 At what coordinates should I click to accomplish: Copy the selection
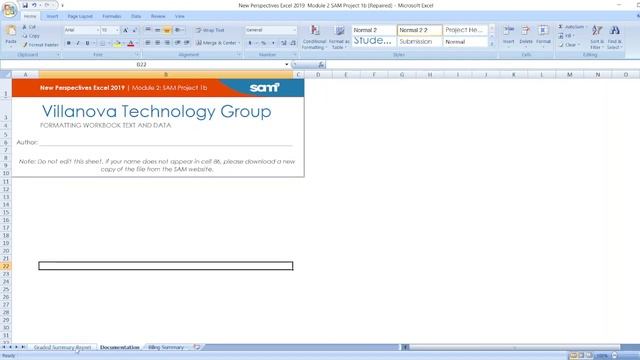pyautogui.click(x=31, y=36)
